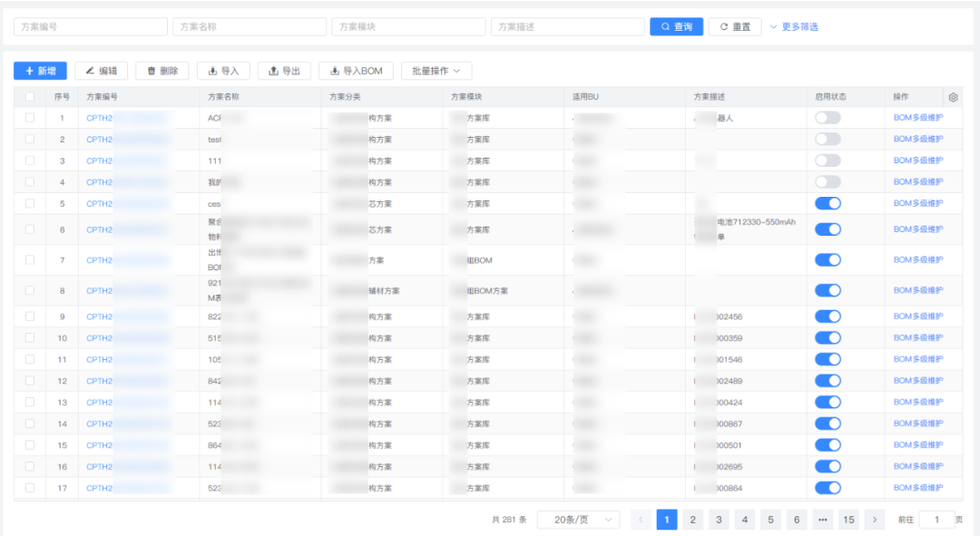
Task: Check the checkbox for row 13
Action: click(x=30, y=403)
